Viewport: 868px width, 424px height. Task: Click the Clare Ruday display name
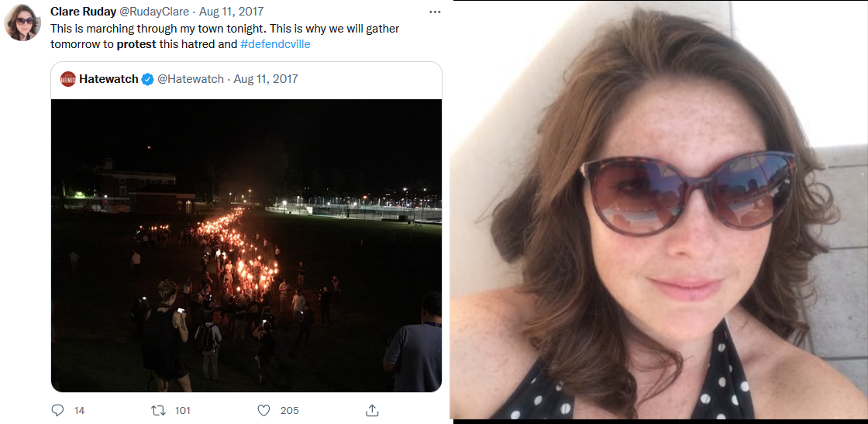click(83, 12)
